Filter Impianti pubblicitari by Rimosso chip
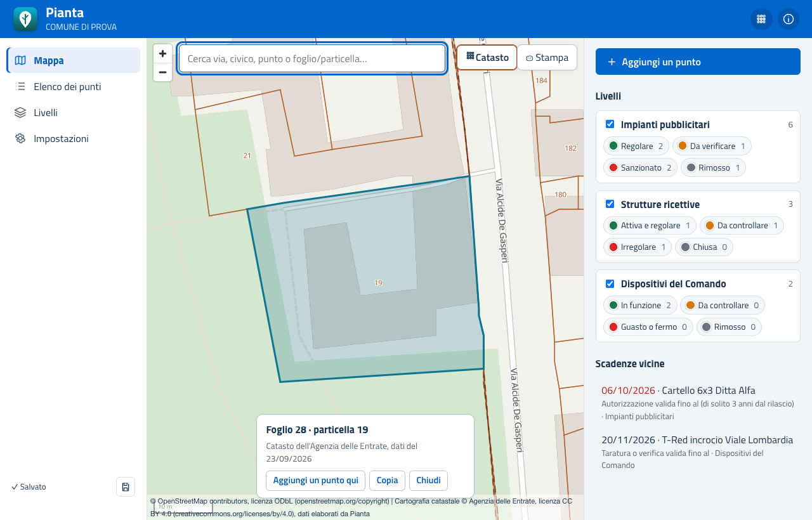The height and width of the screenshot is (520, 812). (x=713, y=167)
